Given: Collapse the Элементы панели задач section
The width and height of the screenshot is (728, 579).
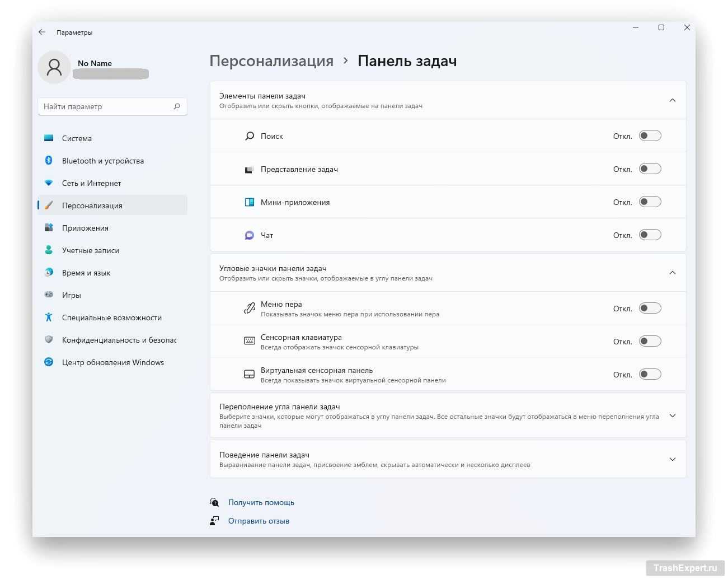Looking at the screenshot, I should tap(672, 100).
